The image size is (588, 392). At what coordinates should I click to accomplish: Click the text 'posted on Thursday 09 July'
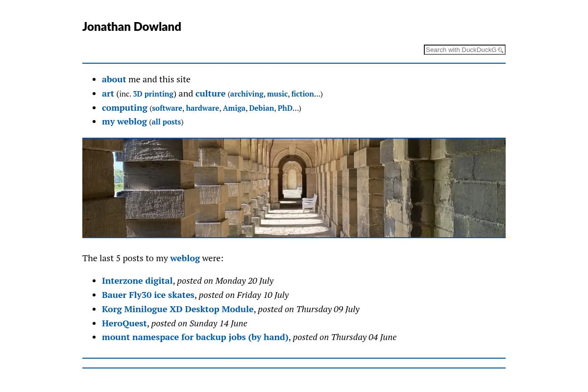coord(309,309)
